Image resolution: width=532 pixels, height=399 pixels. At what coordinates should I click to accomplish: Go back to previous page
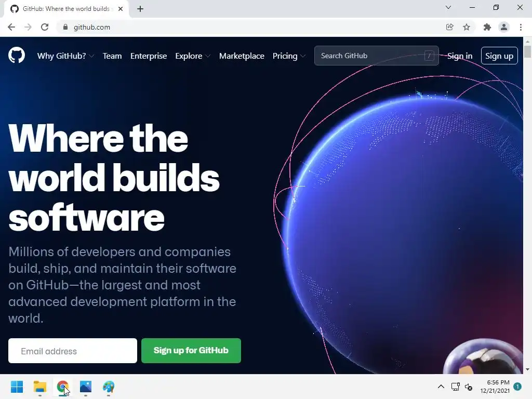[11, 27]
